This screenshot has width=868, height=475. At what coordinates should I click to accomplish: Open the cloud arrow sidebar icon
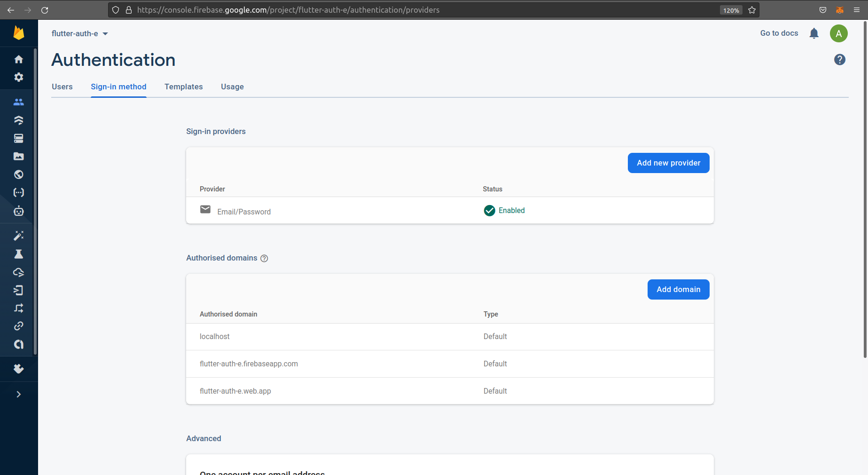coord(19,272)
